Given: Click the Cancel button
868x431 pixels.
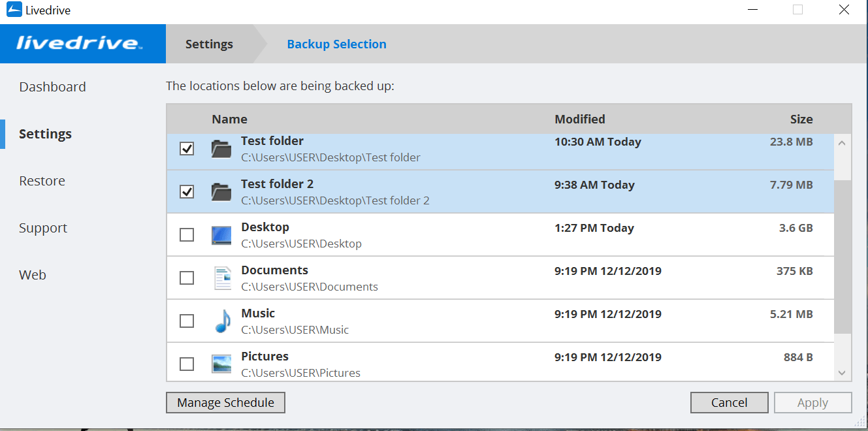Looking at the screenshot, I should [x=729, y=402].
